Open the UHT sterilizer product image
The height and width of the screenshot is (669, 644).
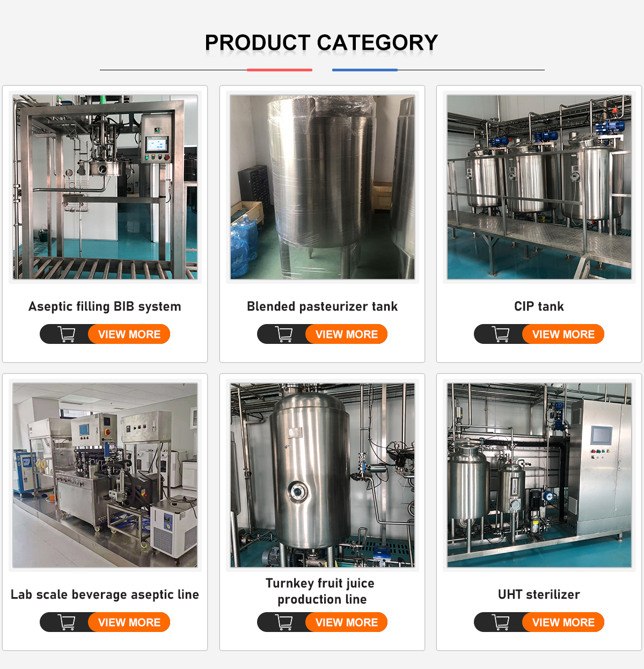tap(539, 475)
